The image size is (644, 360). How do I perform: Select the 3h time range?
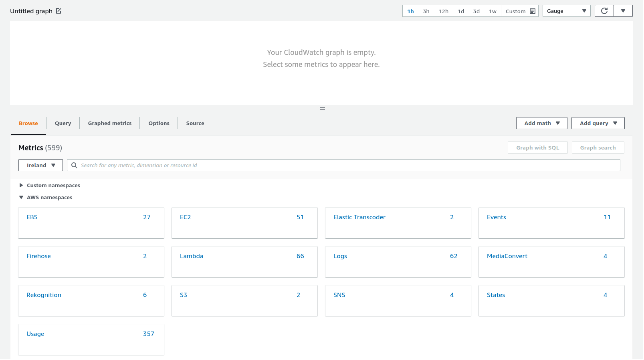pyautogui.click(x=426, y=11)
